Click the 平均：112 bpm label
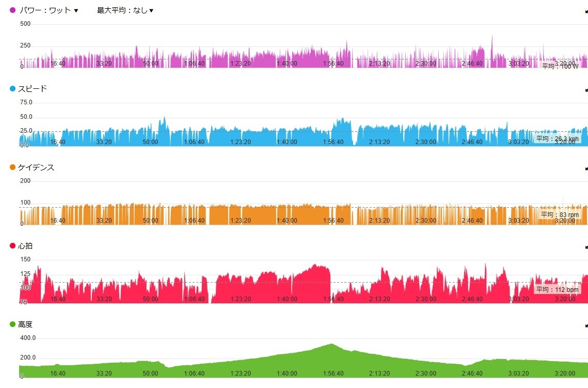The height and width of the screenshot is (388, 588). pos(557,289)
